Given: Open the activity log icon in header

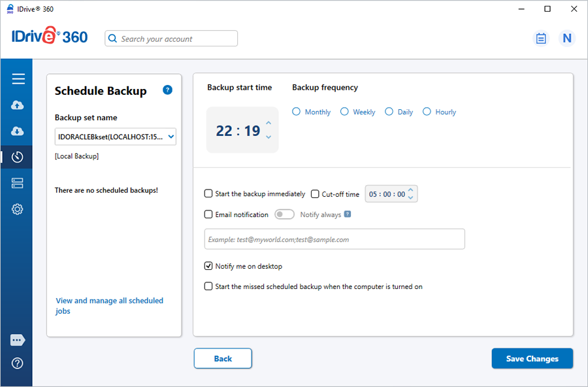Looking at the screenshot, I should click(541, 39).
